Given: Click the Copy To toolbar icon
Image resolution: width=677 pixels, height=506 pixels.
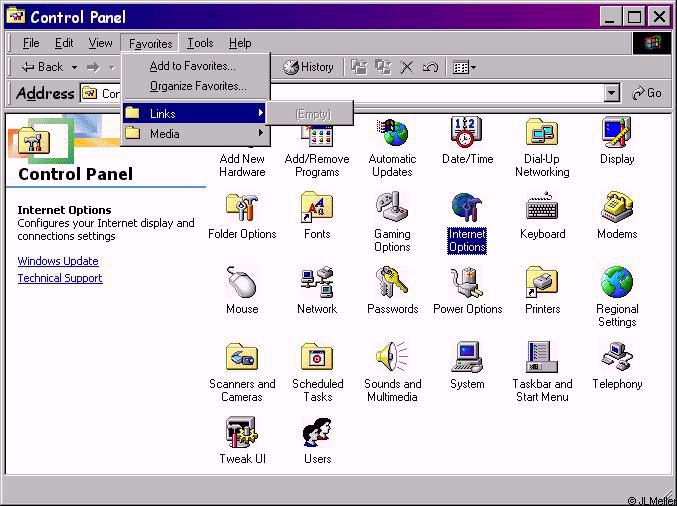Looking at the screenshot, I should [x=383, y=67].
